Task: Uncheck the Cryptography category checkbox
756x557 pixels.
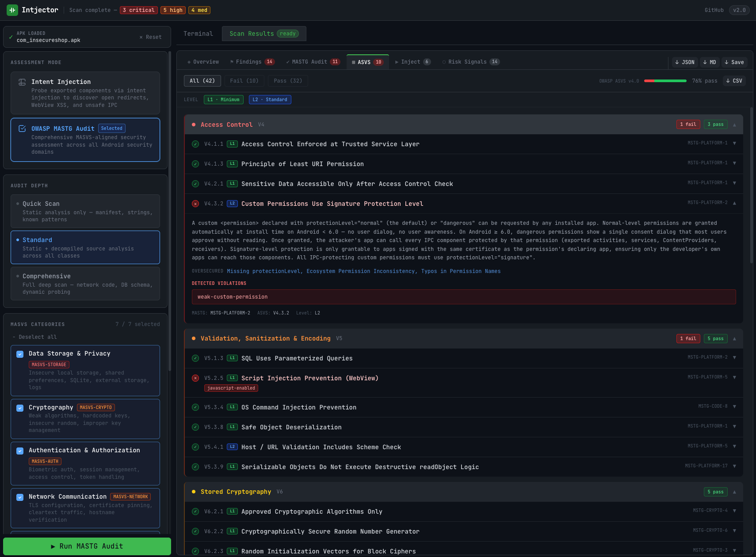Action: (x=20, y=408)
